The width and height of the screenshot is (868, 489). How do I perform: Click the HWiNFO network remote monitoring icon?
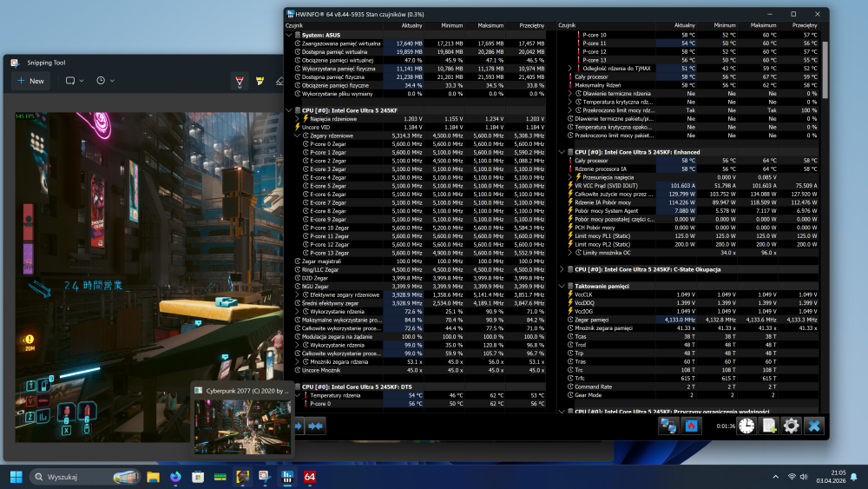tap(668, 426)
